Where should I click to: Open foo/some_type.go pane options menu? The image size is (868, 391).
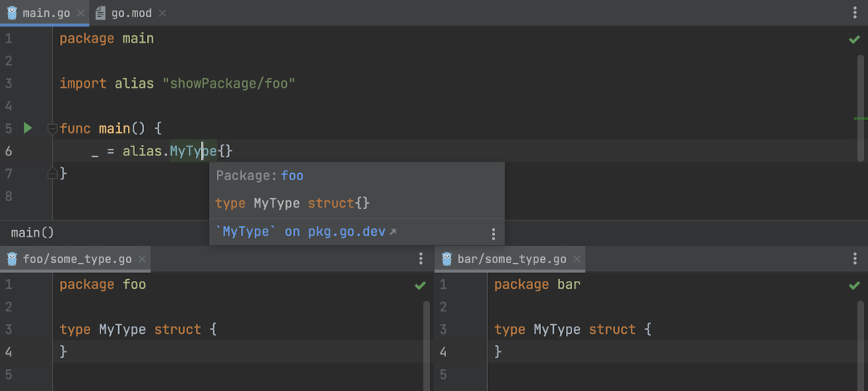[x=420, y=259]
